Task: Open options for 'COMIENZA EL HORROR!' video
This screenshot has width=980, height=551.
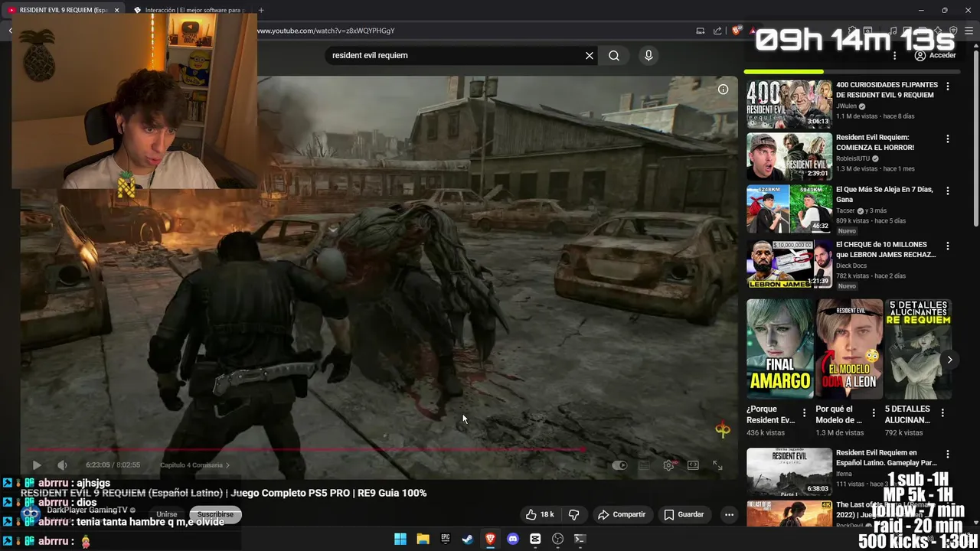Action: point(948,139)
